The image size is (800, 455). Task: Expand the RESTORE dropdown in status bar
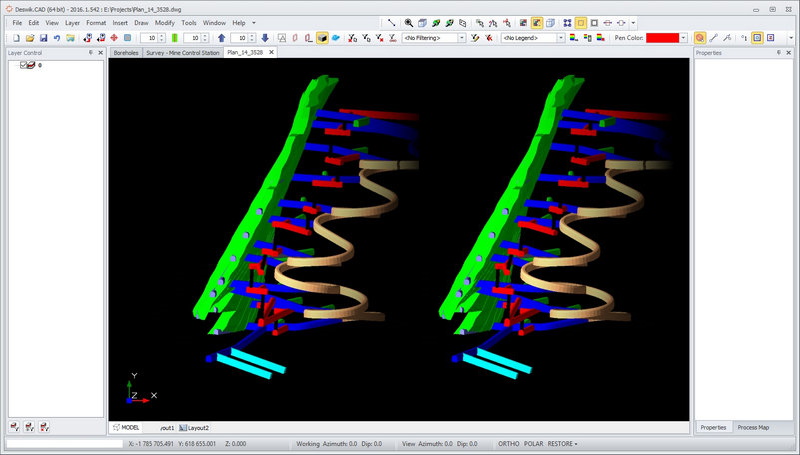pyautogui.click(x=563, y=443)
